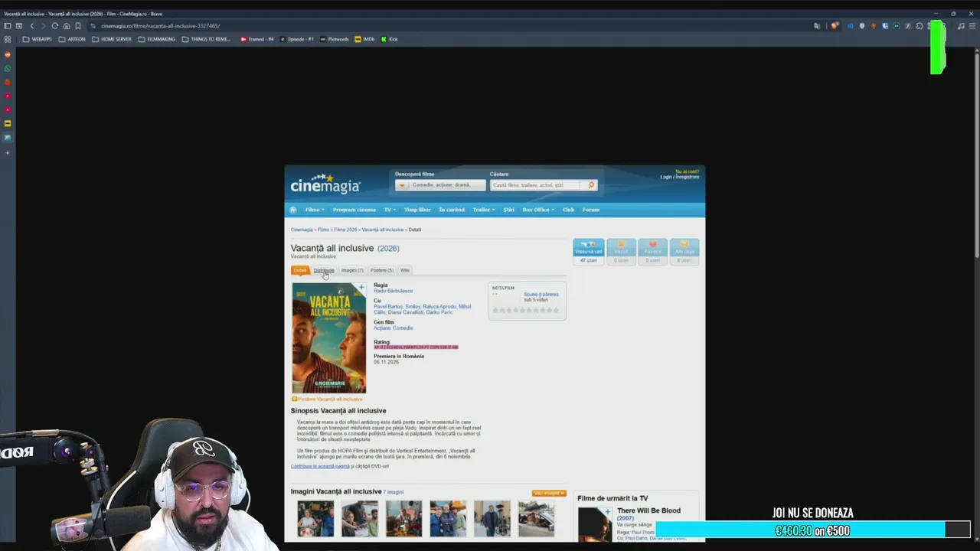Image resolution: width=980 pixels, height=551 pixels.
Task: Add a new sidebar shortcut with plus
Action: [x=8, y=152]
